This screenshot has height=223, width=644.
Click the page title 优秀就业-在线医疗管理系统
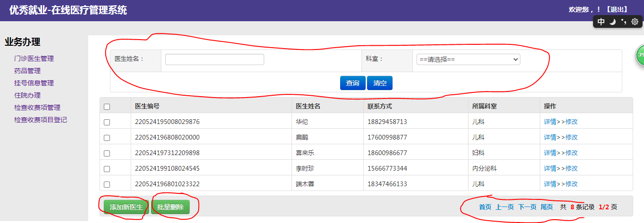pos(68,10)
